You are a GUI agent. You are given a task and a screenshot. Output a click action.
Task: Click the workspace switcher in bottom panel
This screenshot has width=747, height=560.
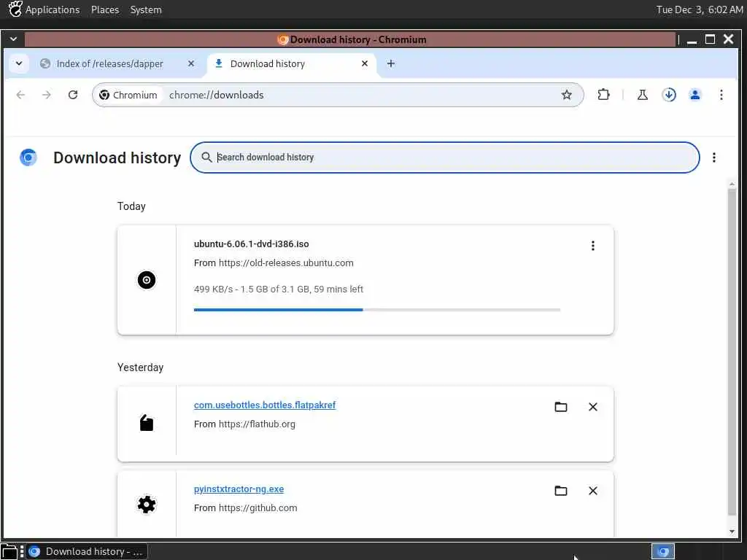(x=663, y=551)
